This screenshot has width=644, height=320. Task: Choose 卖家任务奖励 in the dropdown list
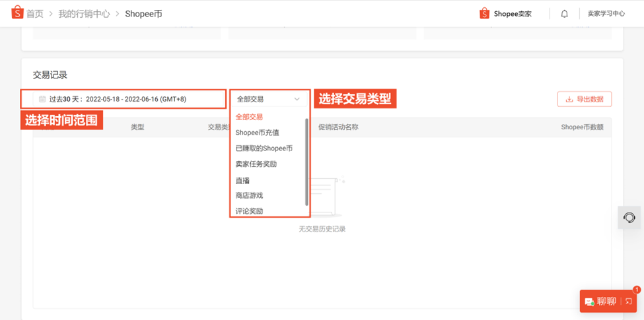(x=256, y=164)
